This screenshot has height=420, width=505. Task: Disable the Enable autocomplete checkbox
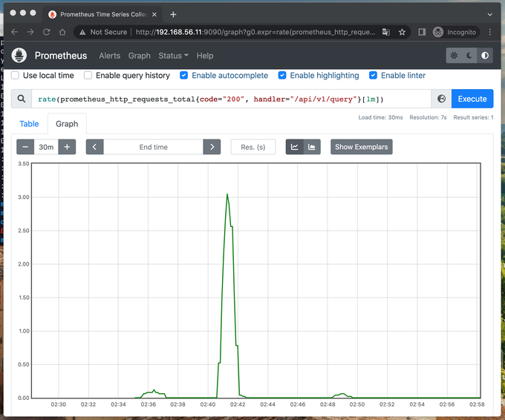[x=183, y=75]
